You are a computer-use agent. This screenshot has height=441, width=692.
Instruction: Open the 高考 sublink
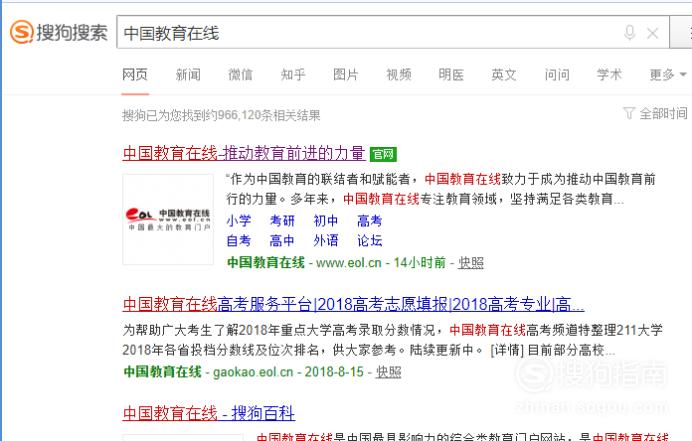pos(369,220)
